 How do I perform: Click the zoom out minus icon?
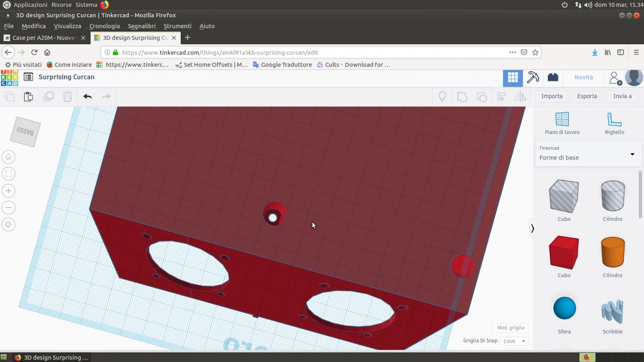point(9,208)
